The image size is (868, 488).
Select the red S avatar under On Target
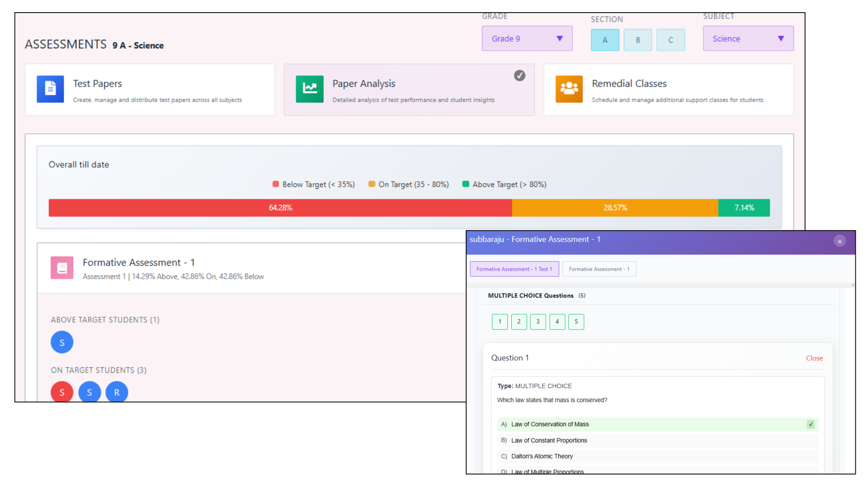click(x=62, y=392)
